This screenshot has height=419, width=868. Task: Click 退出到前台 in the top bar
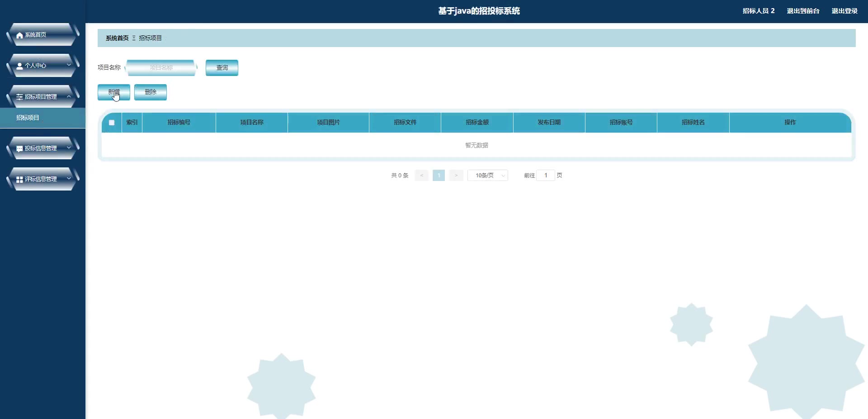(803, 11)
